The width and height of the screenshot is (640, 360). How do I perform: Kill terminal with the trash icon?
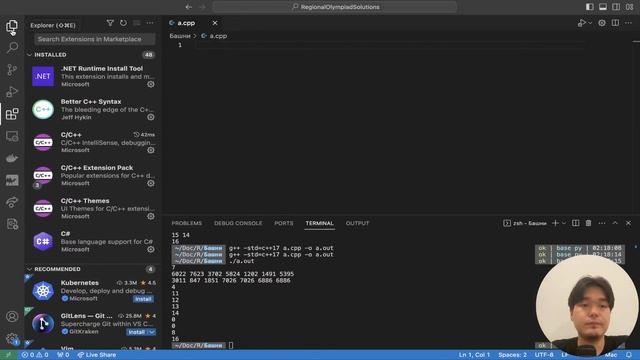(588, 223)
